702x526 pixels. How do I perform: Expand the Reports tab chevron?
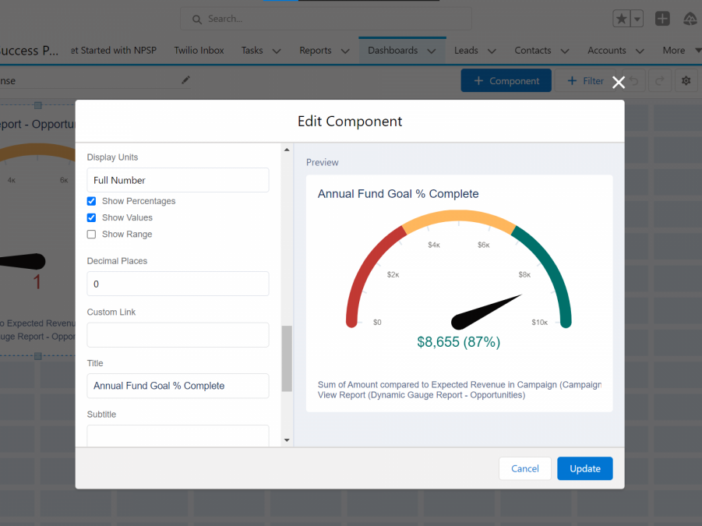[345, 51]
